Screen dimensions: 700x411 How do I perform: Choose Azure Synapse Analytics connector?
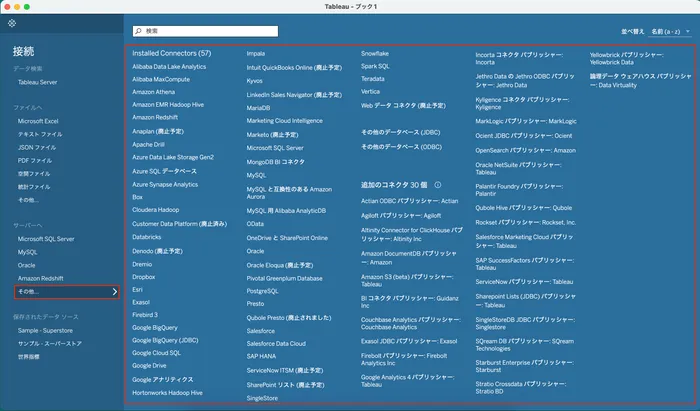(x=165, y=184)
